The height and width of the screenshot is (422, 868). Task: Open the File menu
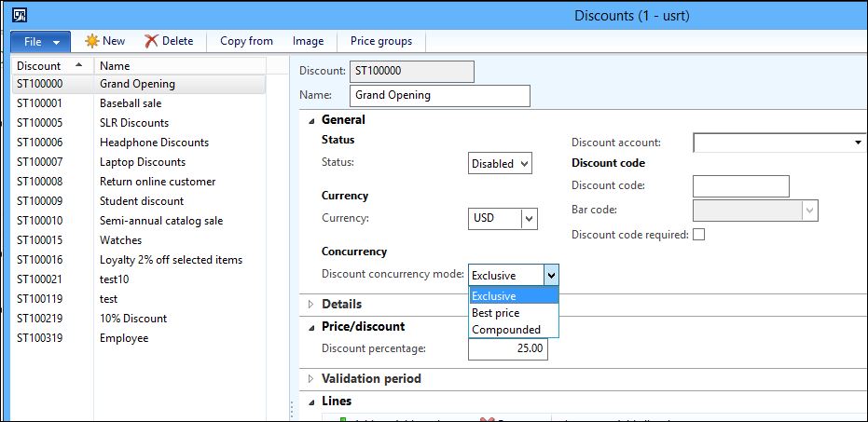[x=40, y=42]
